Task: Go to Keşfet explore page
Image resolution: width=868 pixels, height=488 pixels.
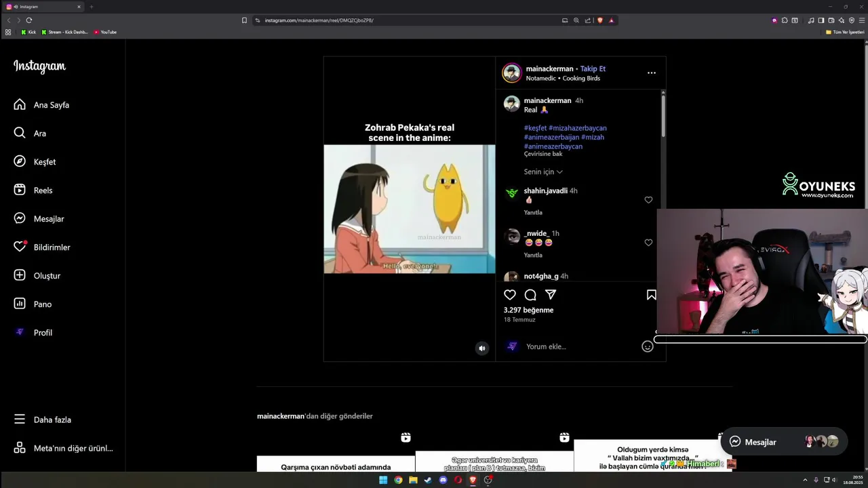Action: point(35,162)
